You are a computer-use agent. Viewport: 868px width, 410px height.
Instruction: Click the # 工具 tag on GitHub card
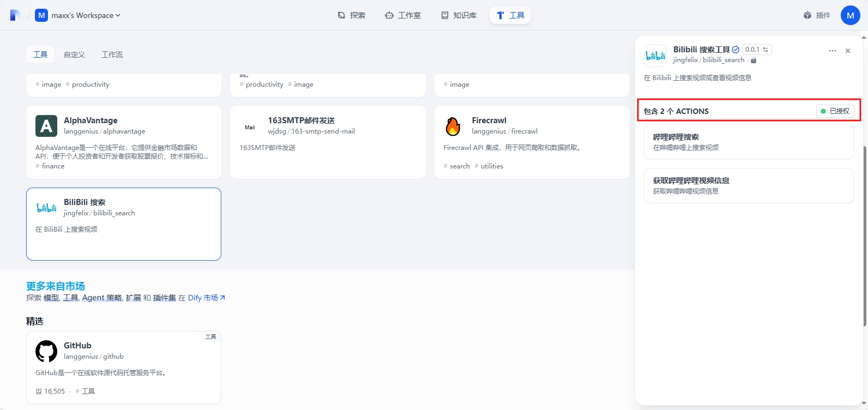85,391
